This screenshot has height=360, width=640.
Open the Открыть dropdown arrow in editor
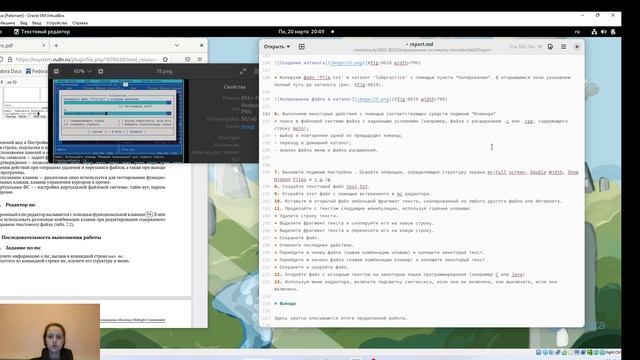pyautogui.click(x=288, y=47)
